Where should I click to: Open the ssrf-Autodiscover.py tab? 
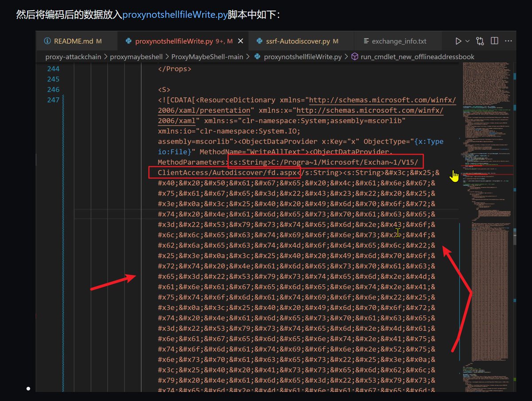[x=297, y=41]
